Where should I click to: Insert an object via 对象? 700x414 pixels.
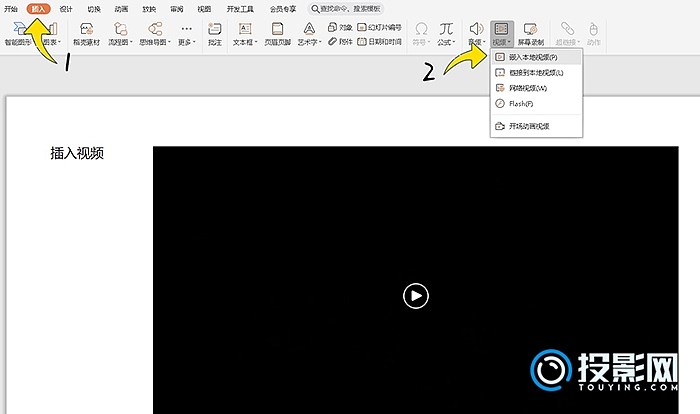340,27
